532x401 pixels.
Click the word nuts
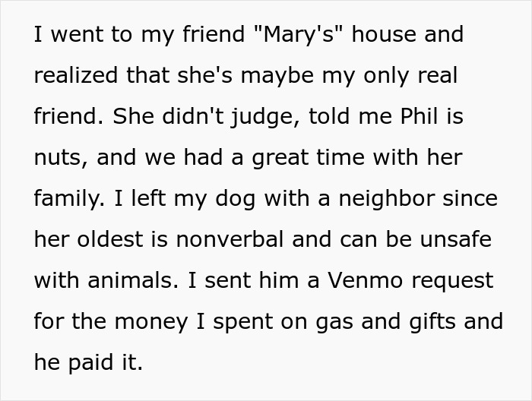(x=57, y=158)
